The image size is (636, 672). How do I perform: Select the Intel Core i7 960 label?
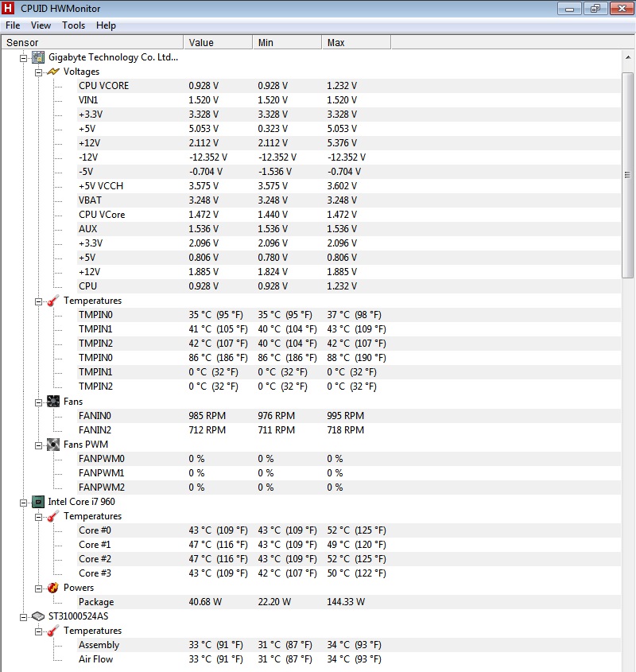pyautogui.click(x=81, y=502)
